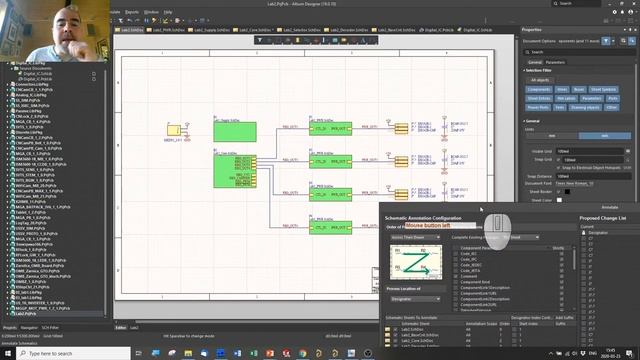Click the funnel filter button in Properties panel

606,41
